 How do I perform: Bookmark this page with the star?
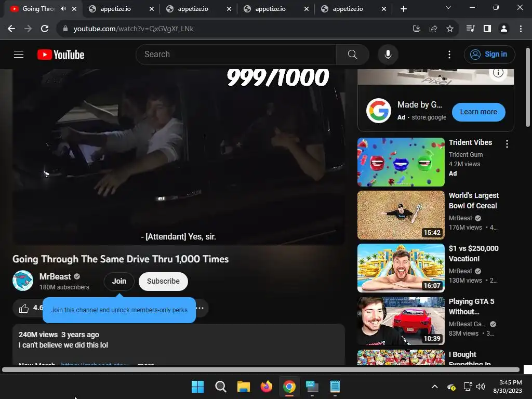click(449, 29)
